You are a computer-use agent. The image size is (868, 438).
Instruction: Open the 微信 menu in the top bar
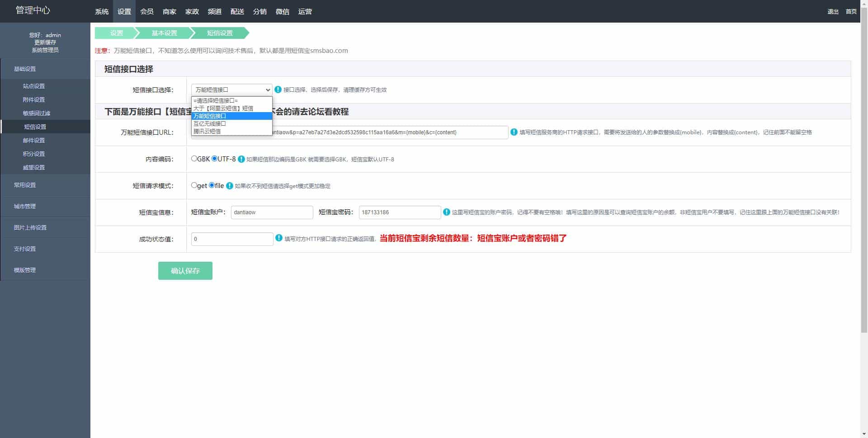point(282,11)
